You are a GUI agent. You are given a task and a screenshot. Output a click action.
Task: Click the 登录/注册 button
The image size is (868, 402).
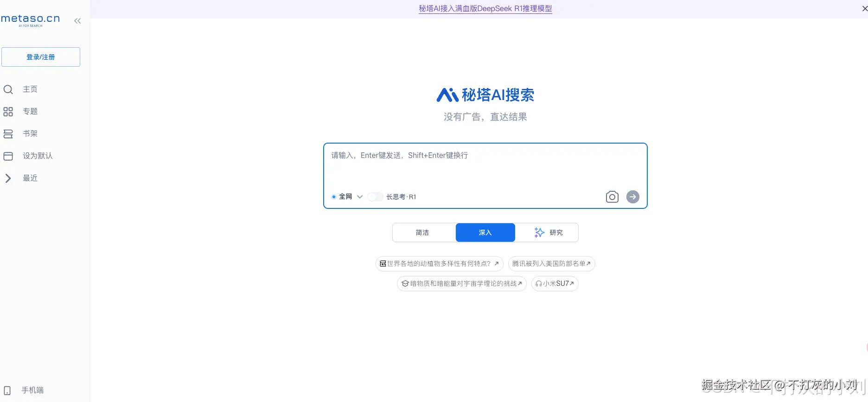[x=41, y=57]
